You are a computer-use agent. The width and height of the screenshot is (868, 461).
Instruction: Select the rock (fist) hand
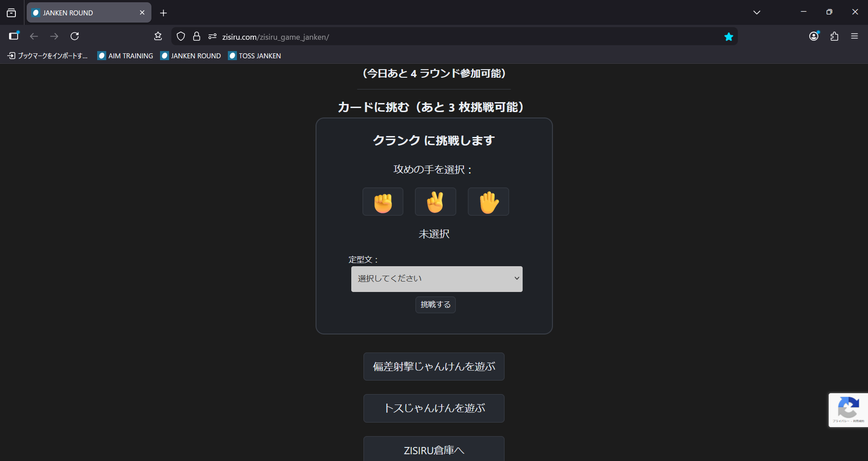click(x=382, y=202)
